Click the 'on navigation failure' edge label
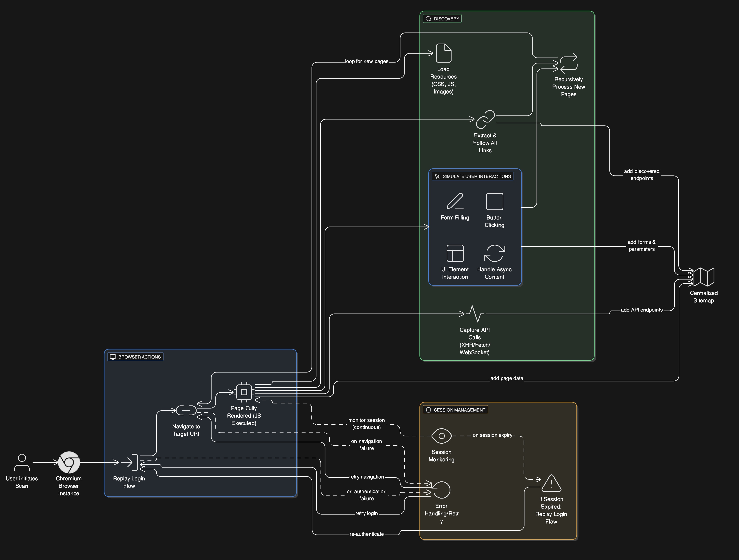Screen dimensions: 739x560 click(x=367, y=445)
